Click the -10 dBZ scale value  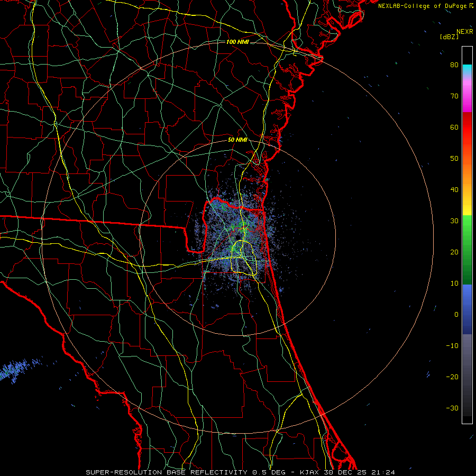[x=452, y=346]
